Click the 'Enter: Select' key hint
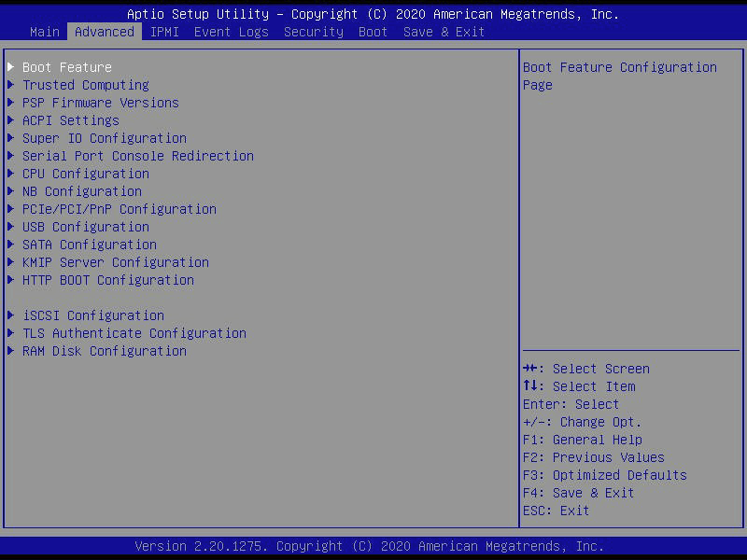Screen dimensions: 747x560 tap(571, 404)
